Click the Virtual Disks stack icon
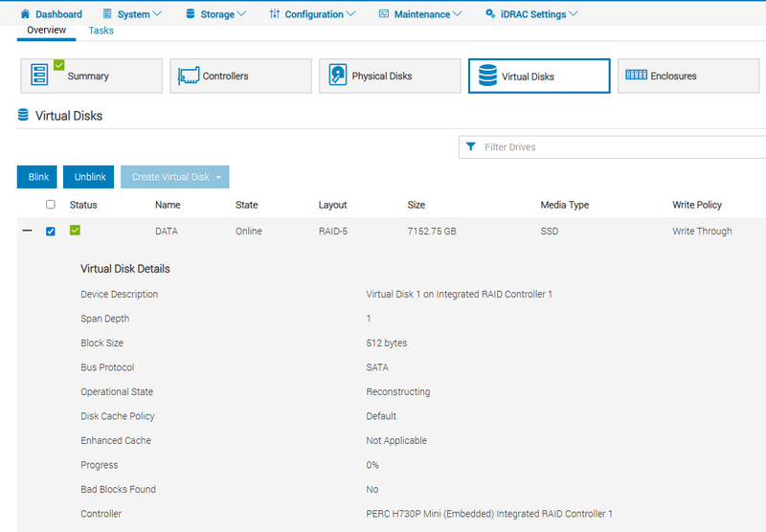 (x=486, y=76)
